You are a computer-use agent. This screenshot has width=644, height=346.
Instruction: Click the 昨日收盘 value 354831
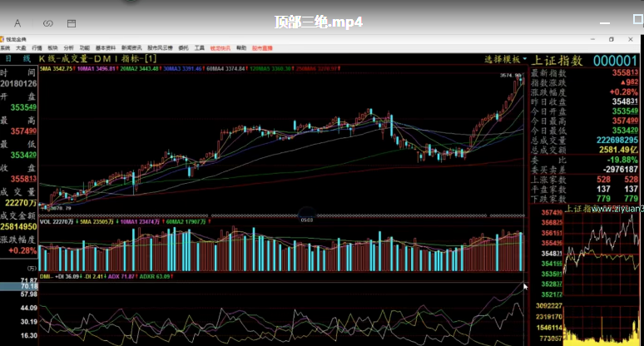[625, 101]
